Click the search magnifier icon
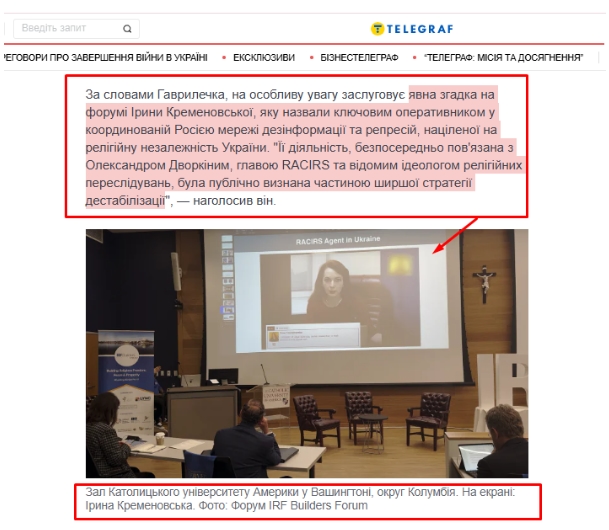Screen dimensions: 609x530 (x=127, y=29)
